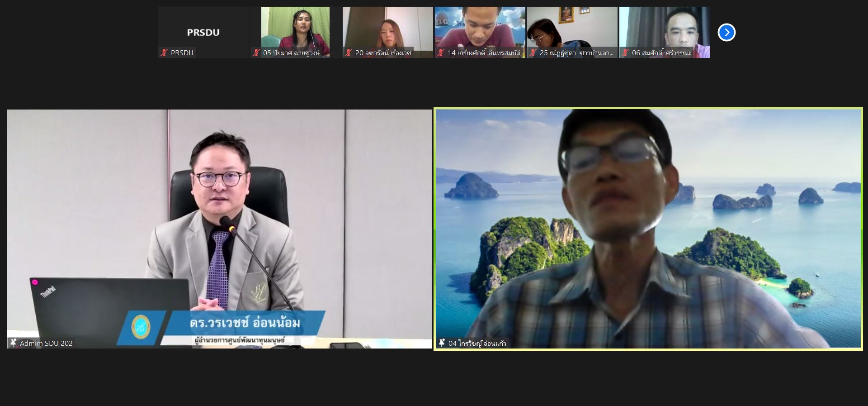Click muted mic icon on participant 05 tile
The height and width of the screenshot is (406, 868).
coord(256,53)
